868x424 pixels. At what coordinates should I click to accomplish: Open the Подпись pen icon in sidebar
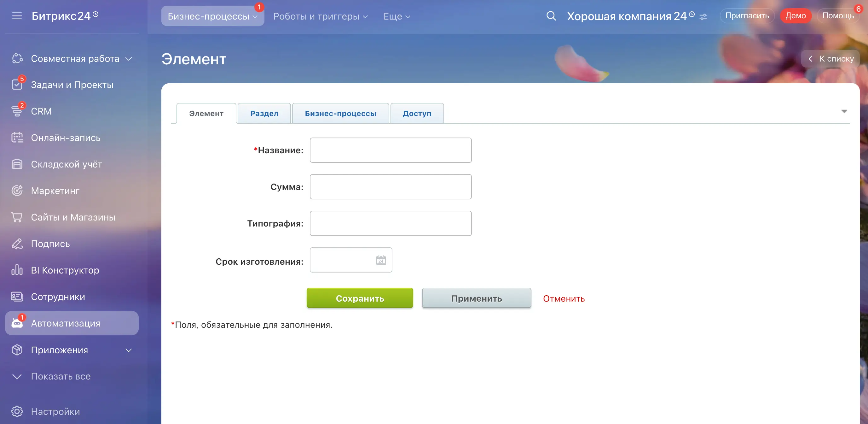[17, 244]
